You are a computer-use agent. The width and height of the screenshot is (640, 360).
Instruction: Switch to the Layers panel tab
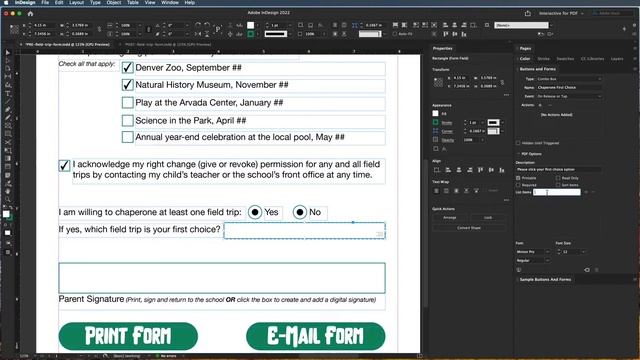(617, 59)
